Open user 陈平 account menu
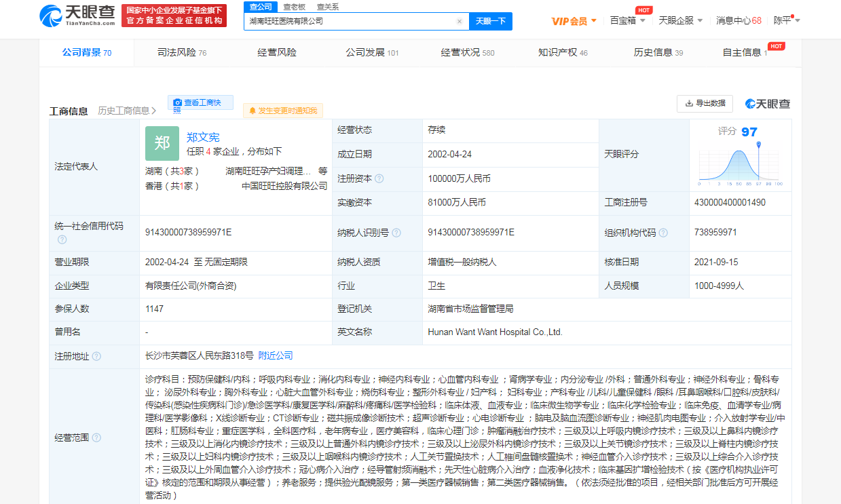841x504 pixels. (787, 20)
